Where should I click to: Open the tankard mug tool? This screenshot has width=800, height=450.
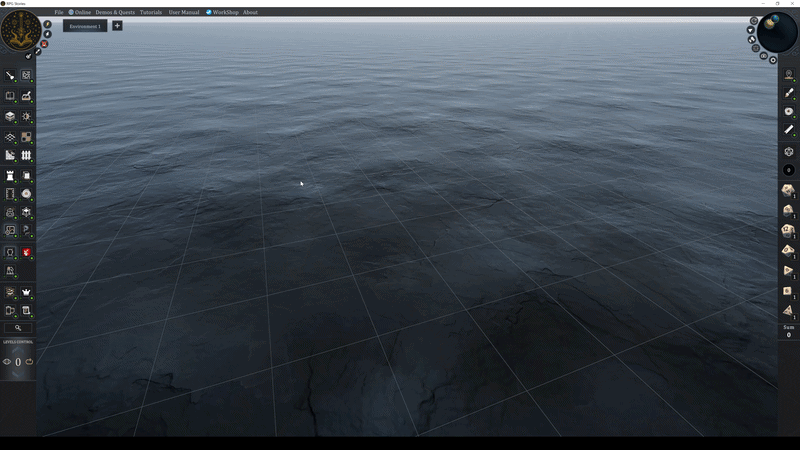10,310
